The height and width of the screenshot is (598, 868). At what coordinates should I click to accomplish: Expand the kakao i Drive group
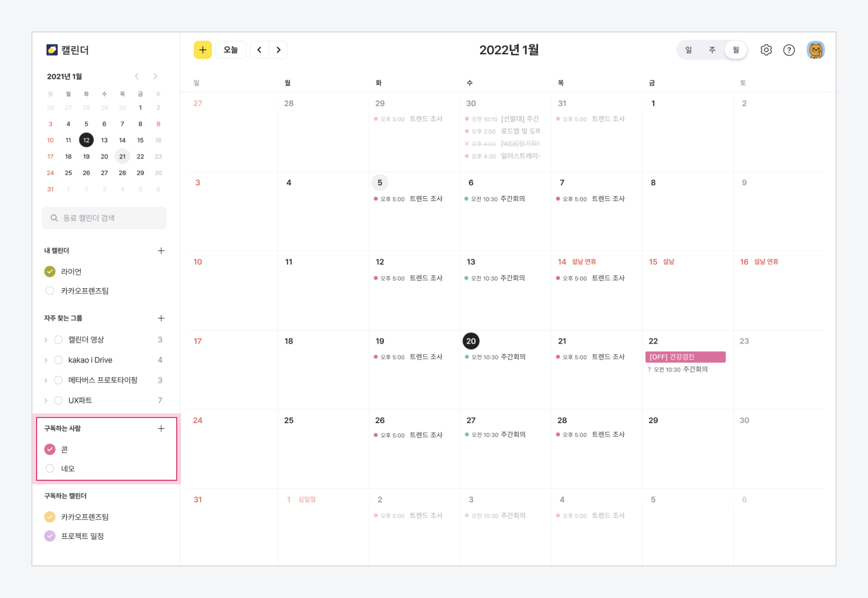coord(46,360)
